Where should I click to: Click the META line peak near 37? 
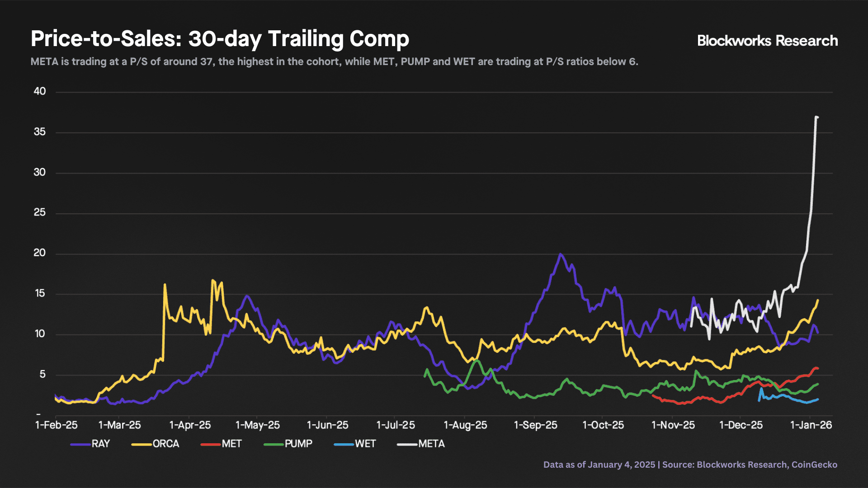pyautogui.click(x=816, y=117)
